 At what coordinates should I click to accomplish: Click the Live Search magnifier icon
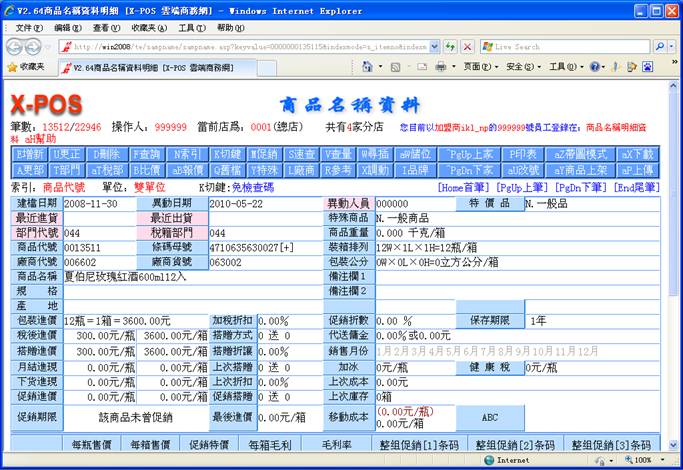pyautogui.click(x=658, y=47)
